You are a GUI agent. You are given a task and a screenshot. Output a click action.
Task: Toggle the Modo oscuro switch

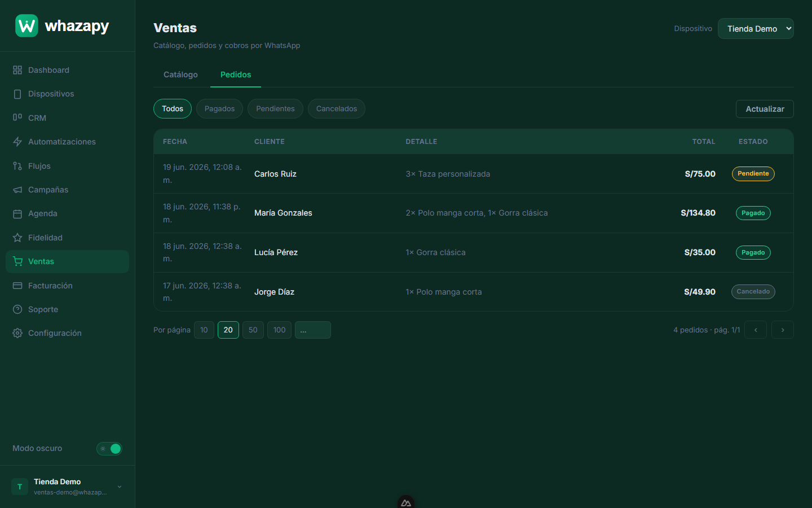(x=109, y=449)
